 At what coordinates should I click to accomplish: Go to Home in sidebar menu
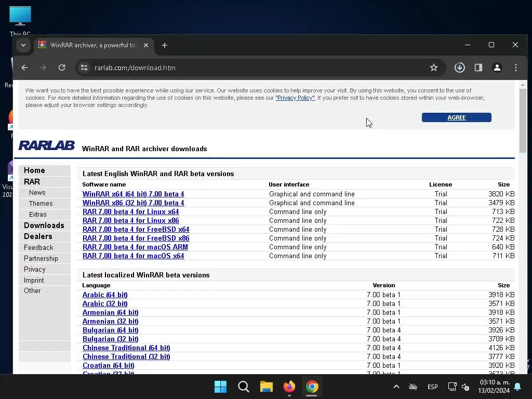34,170
